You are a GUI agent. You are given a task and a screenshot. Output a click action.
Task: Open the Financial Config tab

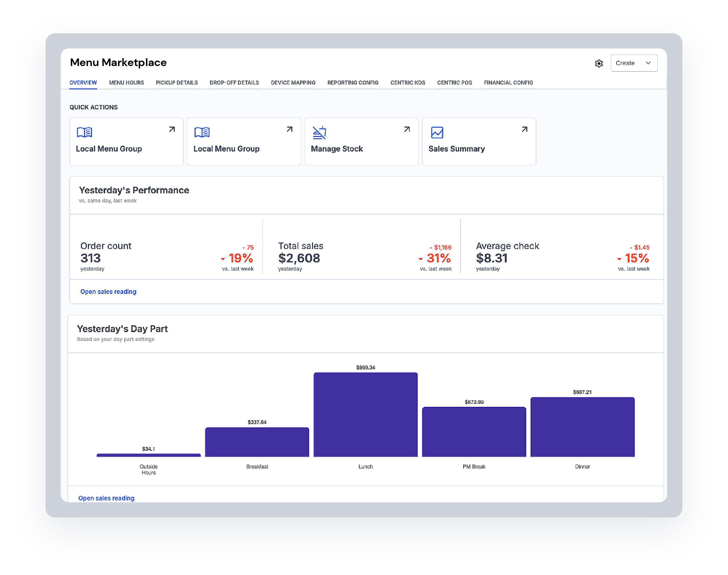coord(508,82)
